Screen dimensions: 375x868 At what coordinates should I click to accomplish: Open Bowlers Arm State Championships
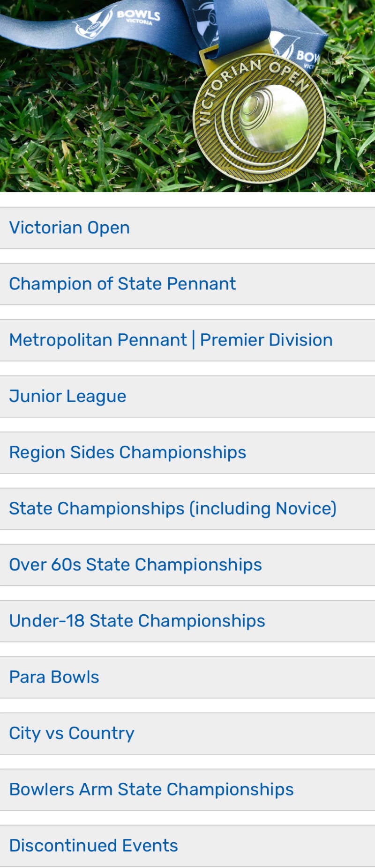pos(187,790)
